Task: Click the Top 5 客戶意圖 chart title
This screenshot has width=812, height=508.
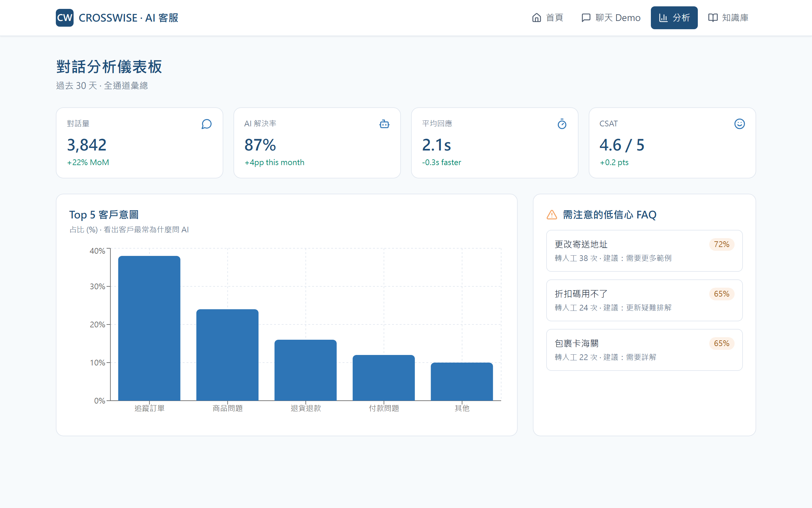Action: [104, 215]
